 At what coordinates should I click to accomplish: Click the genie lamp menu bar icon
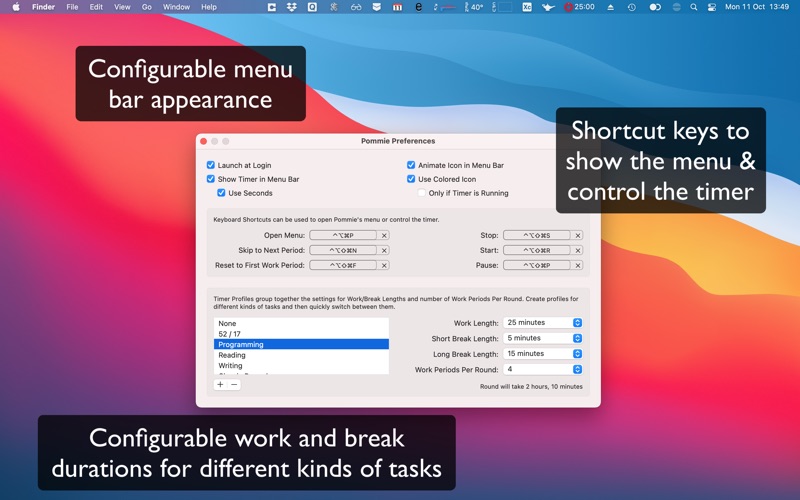point(548,7)
